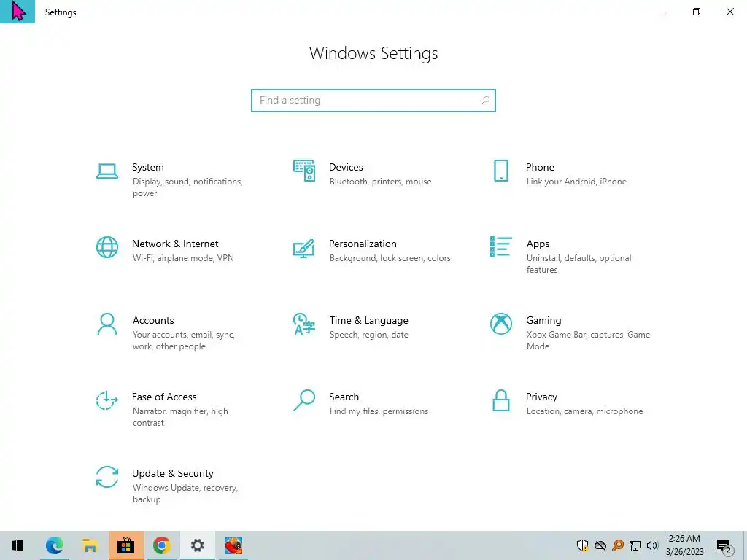Open the game app taskbar icon

[233, 545]
